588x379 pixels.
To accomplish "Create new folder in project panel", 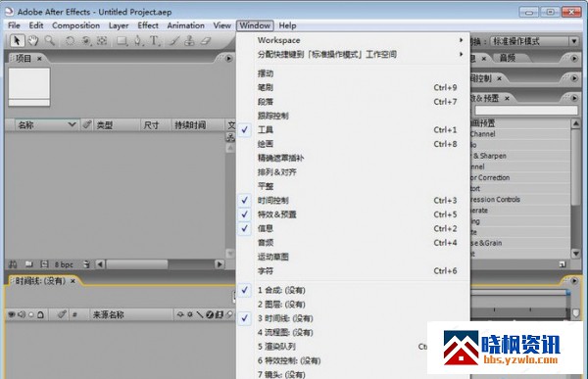I will (28, 264).
